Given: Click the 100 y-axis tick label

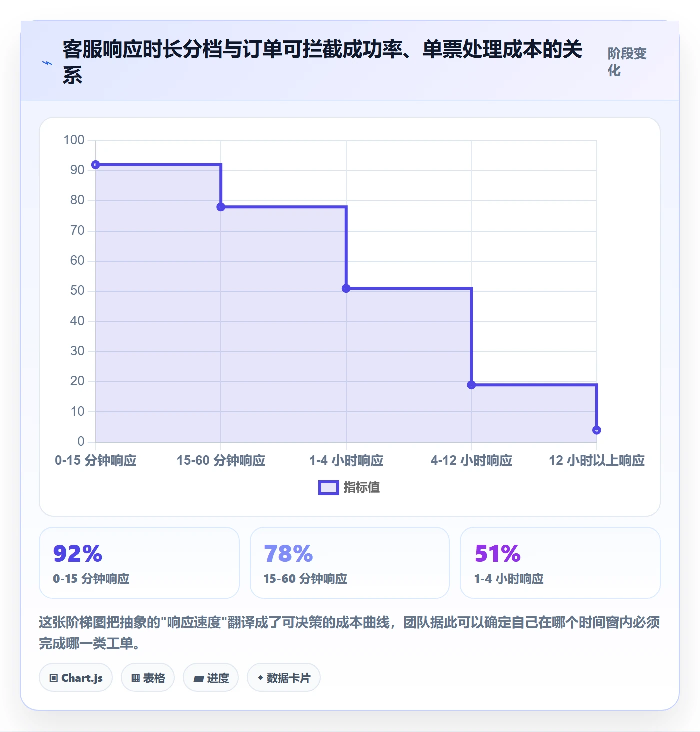Looking at the screenshot, I should pyautogui.click(x=74, y=140).
